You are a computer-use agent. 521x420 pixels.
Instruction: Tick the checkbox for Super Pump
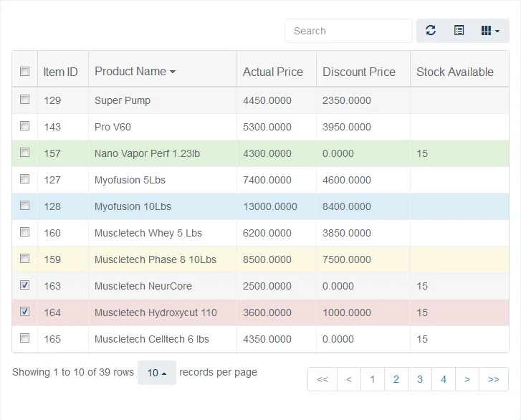[24, 100]
